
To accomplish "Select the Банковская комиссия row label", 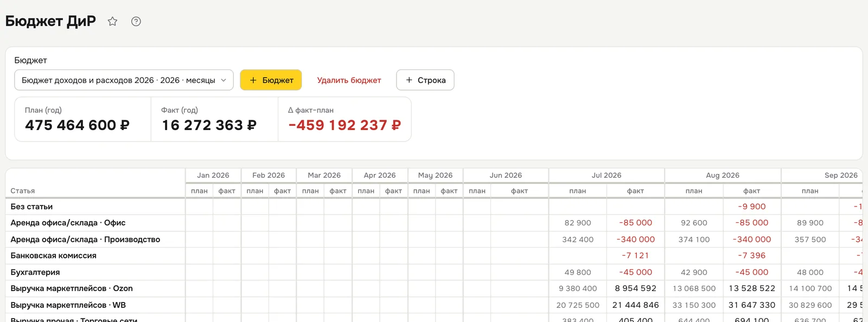I will 53,256.
